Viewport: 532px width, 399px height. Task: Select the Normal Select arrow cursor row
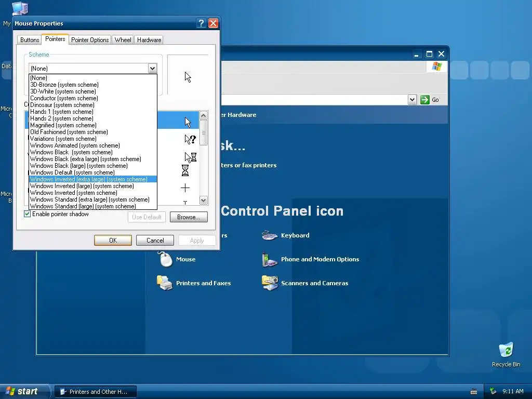178,121
